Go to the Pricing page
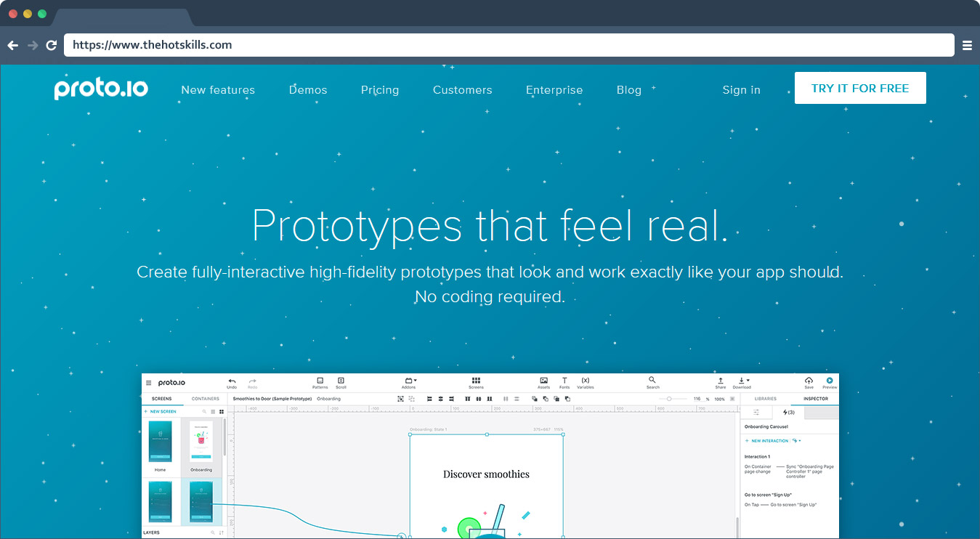This screenshot has width=980, height=539. (380, 90)
